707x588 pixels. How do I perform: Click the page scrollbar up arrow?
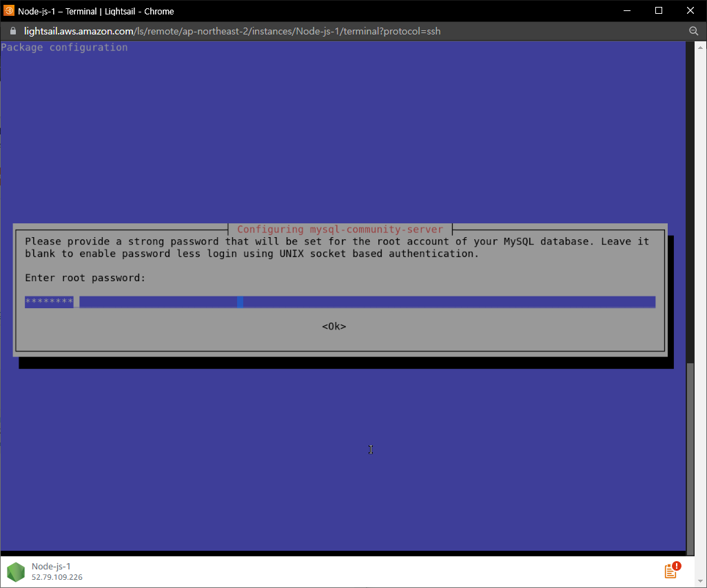[x=700, y=47]
